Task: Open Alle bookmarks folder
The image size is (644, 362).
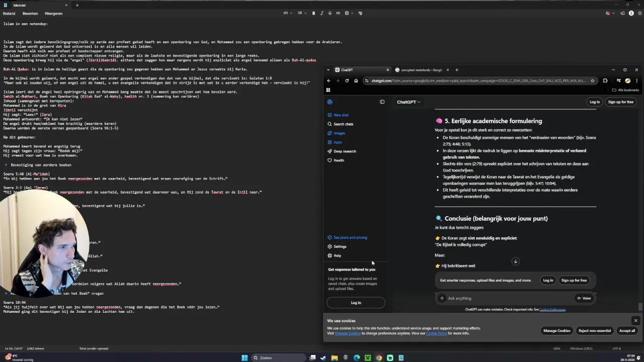Action: pos(625,90)
